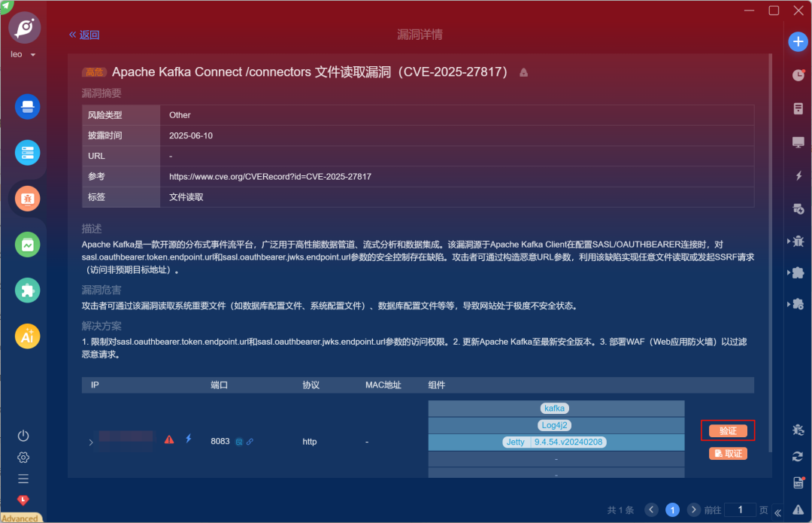Open the yellow Ai assistant icon
This screenshot has height=523, width=812.
tap(27, 336)
